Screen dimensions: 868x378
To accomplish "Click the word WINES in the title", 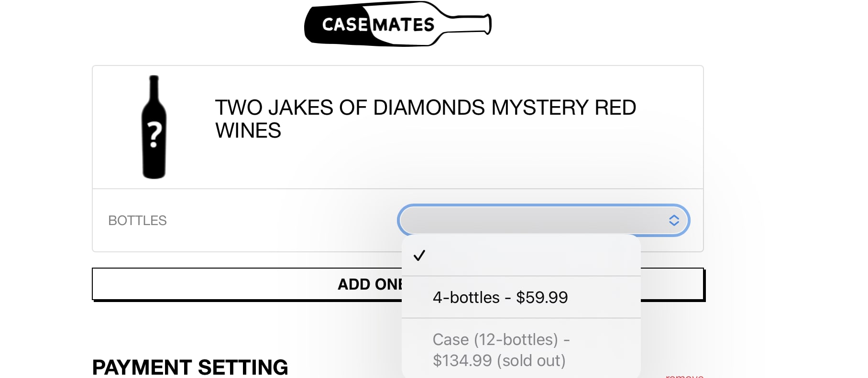I will click(x=248, y=131).
